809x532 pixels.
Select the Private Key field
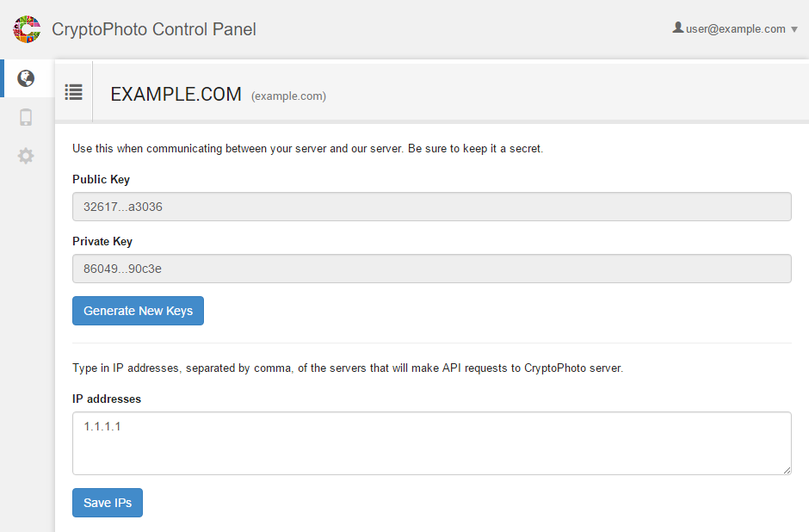pos(432,269)
